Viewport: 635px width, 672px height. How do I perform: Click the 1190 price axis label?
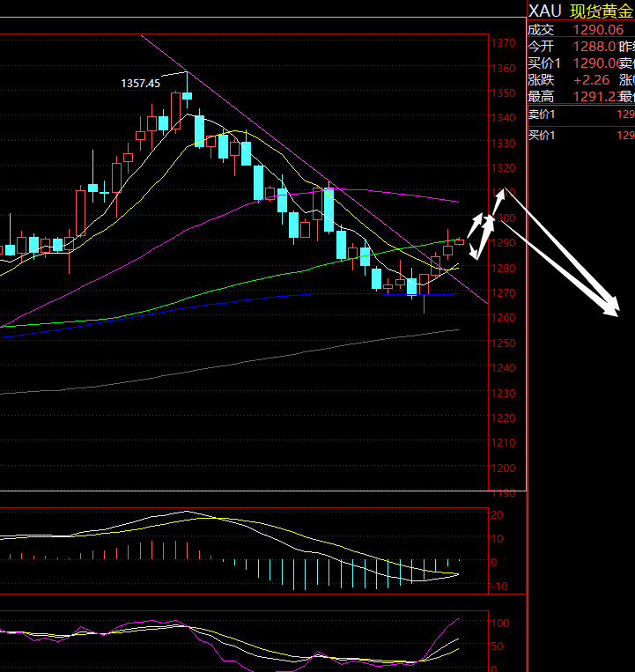pyautogui.click(x=504, y=493)
